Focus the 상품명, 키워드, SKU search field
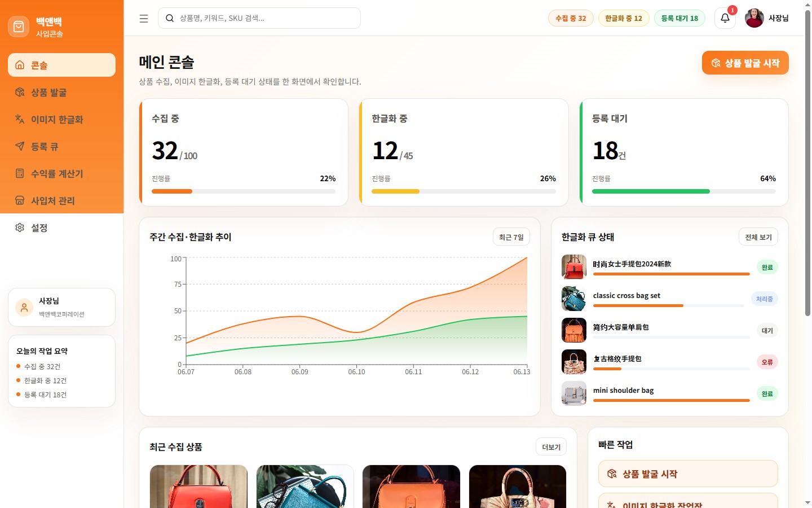 click(259, 18)
